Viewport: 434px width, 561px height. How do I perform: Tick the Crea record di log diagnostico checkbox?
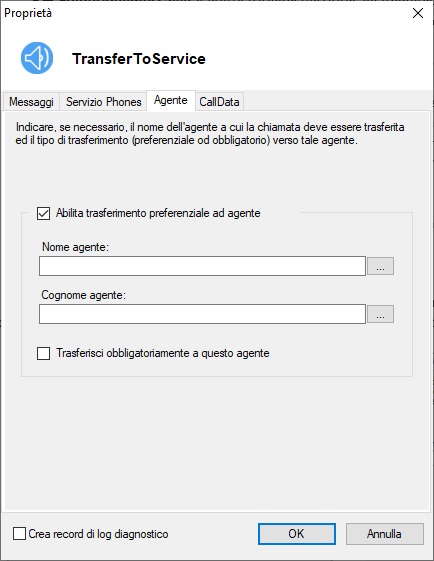click(x=19, y=533)
